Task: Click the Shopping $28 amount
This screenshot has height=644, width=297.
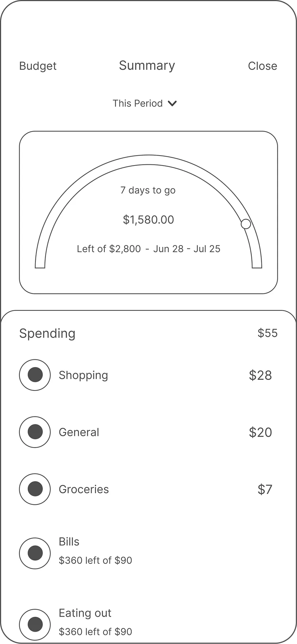Action: point(260,375)
